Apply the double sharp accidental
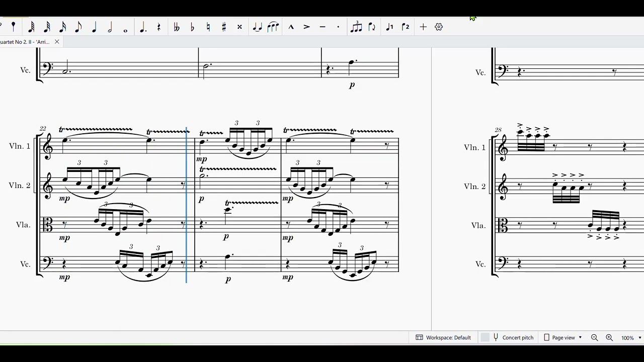This screenshot has width=644, height=362. pos(239,27)
